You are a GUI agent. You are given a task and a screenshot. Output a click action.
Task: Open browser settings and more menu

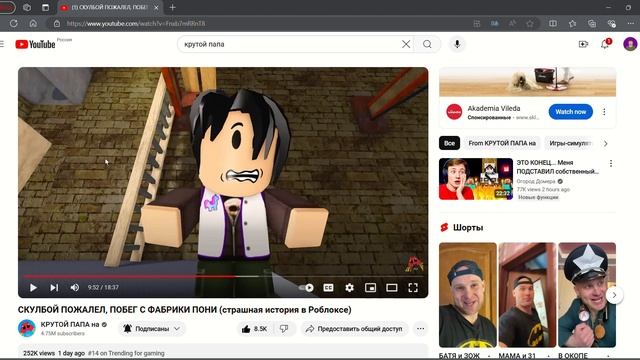click(631, 24)
